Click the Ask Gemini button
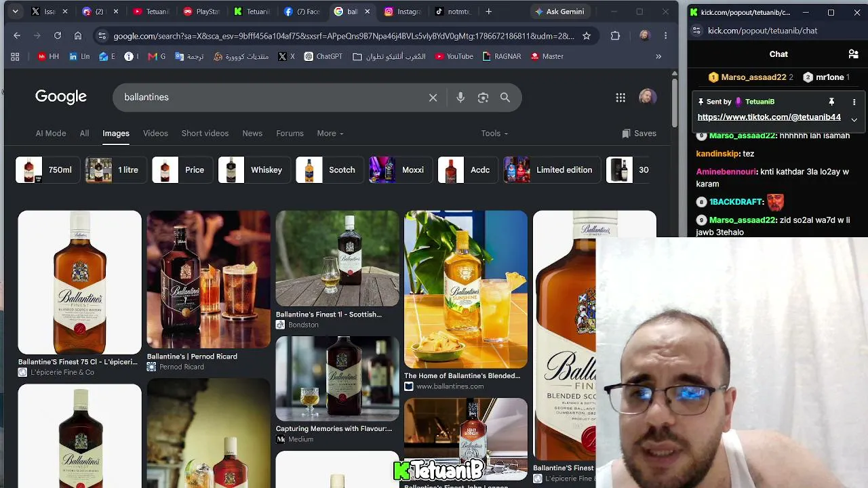The width and height of the screenshot is (868, 488). coord(559,12)
